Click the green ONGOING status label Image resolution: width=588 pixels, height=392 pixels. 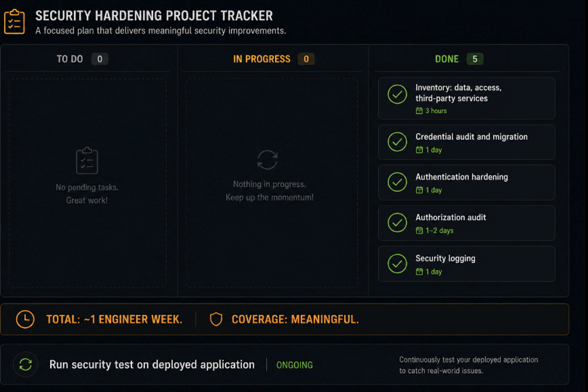tap(295, 365)
